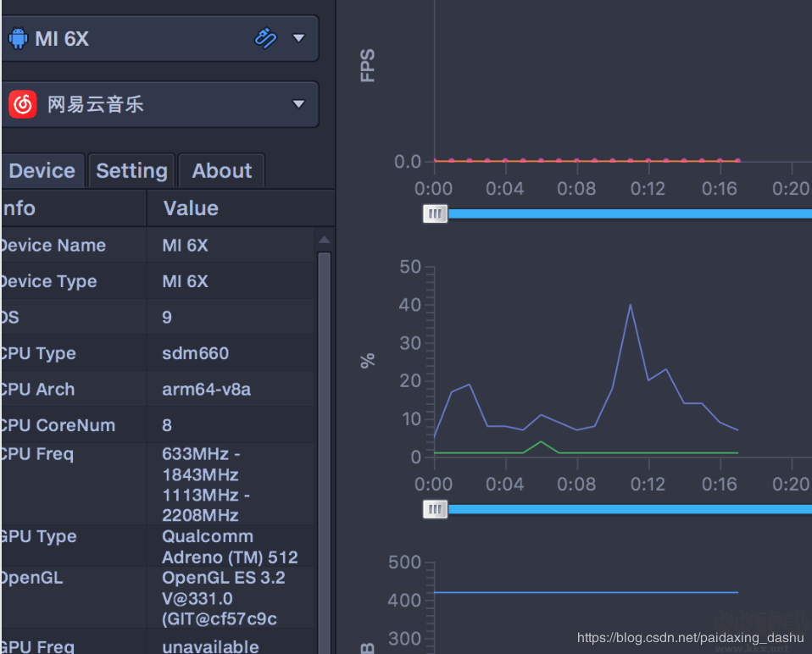
Task: Click the scroll-up arrow of the device info list
Action: pyautogui.click(x=324, y=240)
